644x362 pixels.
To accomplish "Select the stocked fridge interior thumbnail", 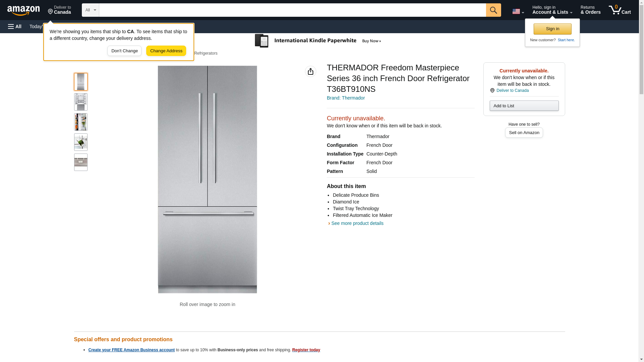I will [x=80, y=122].
